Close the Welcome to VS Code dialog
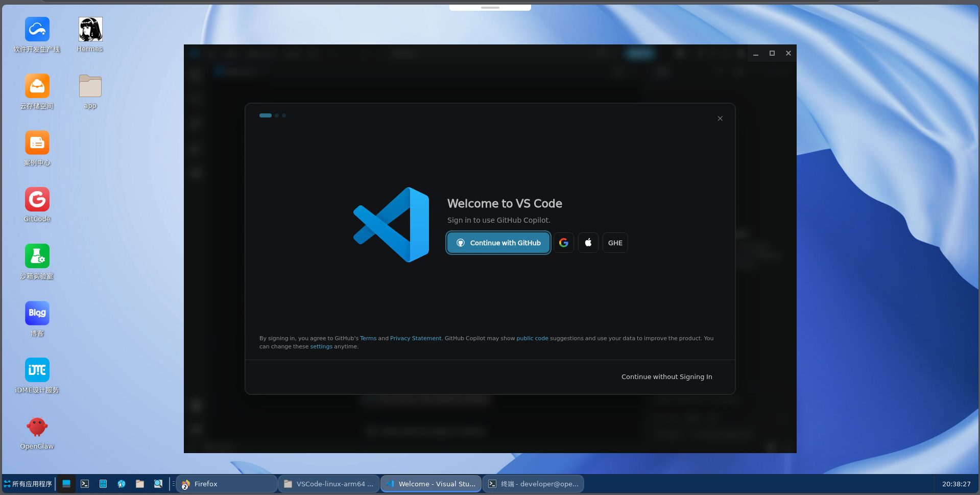The width and height of the screenshot is (980, 495). point(720,119)
